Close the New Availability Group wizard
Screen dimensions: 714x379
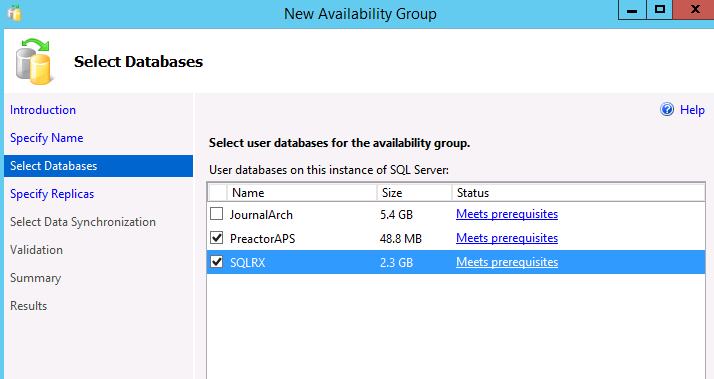click(694, 10)
